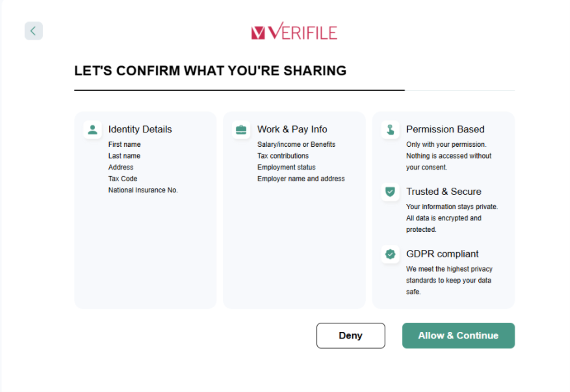The image size is (570, 392).
Task: Click the Trusted & Secure heading
Action: tap(443, 192)
